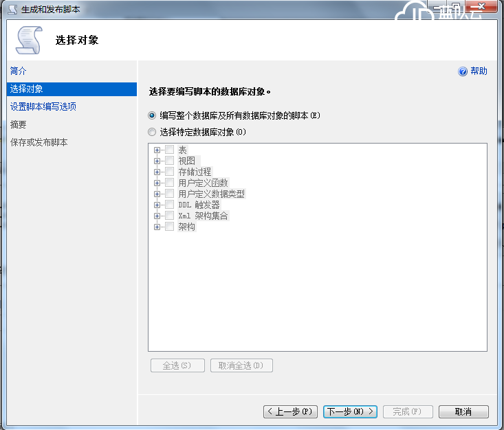This screenshot has height=430, width=504.
Task: Select radio for choosing specific database objects
Action: tap(152, 132)
